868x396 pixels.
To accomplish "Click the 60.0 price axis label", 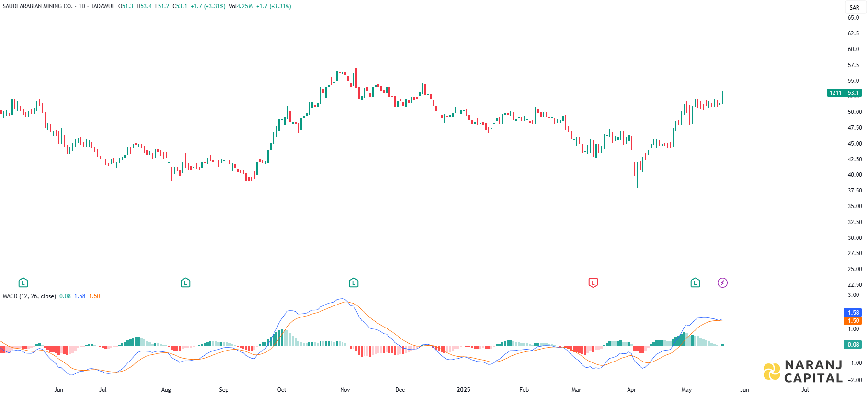I will 853,49.
